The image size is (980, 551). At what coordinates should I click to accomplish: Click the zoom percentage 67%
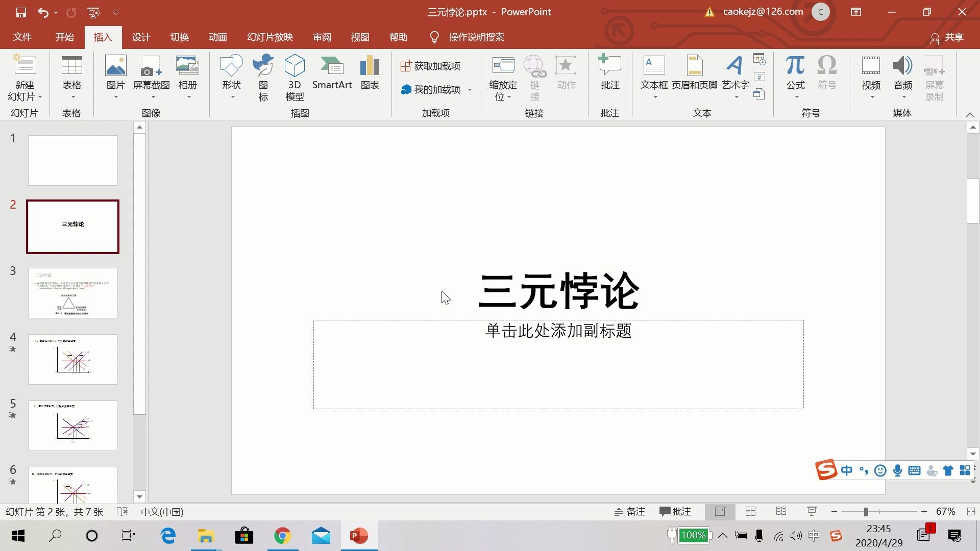[x=945, y=511]
